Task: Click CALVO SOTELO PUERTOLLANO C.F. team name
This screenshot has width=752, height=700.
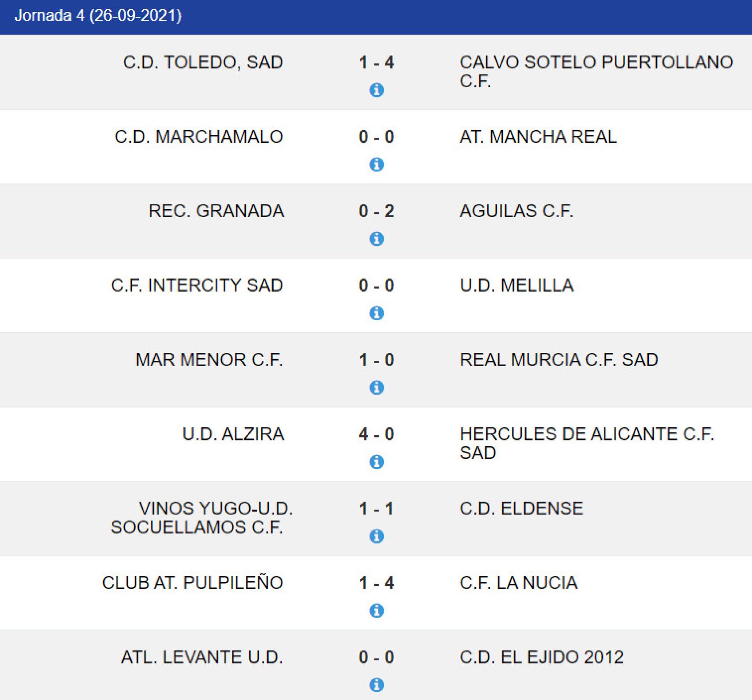Action: click(x=596, y=72)
